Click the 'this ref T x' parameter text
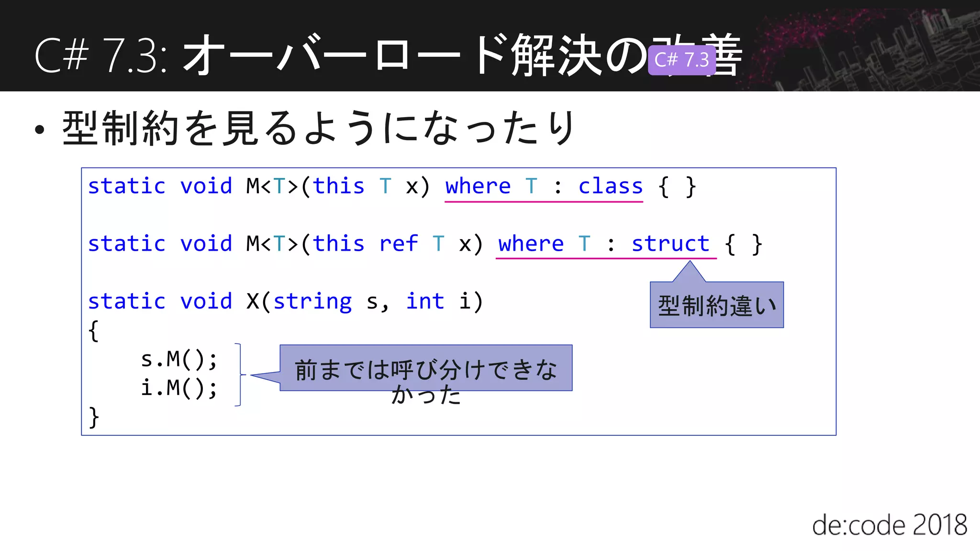The height and width of the screenshot is (551, 980). (392, 243)
